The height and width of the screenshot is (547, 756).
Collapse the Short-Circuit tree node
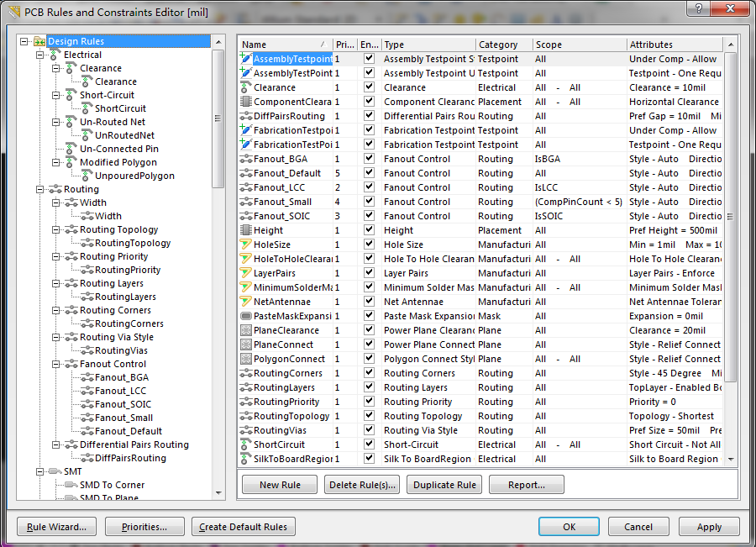click(x=55, y=96)
